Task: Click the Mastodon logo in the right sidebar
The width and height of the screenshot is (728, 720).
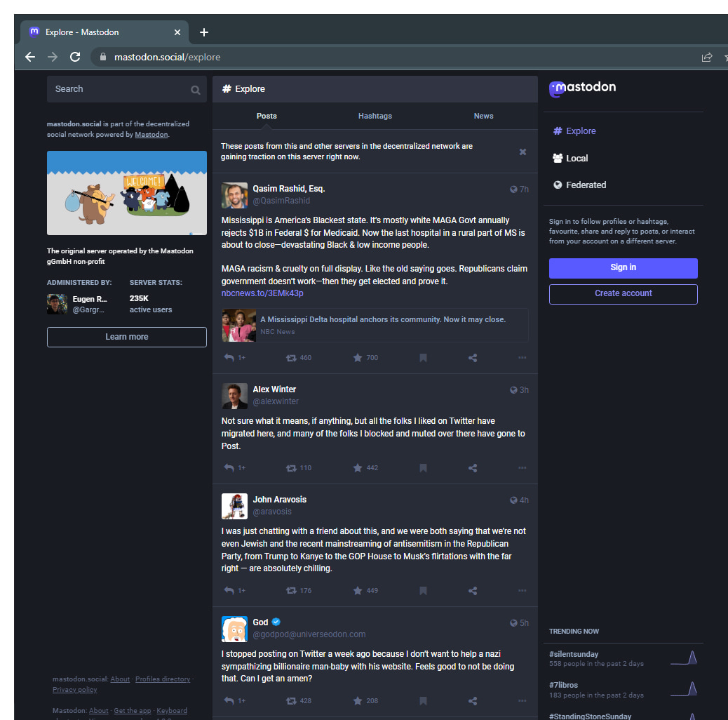Action: pos(582,88)
